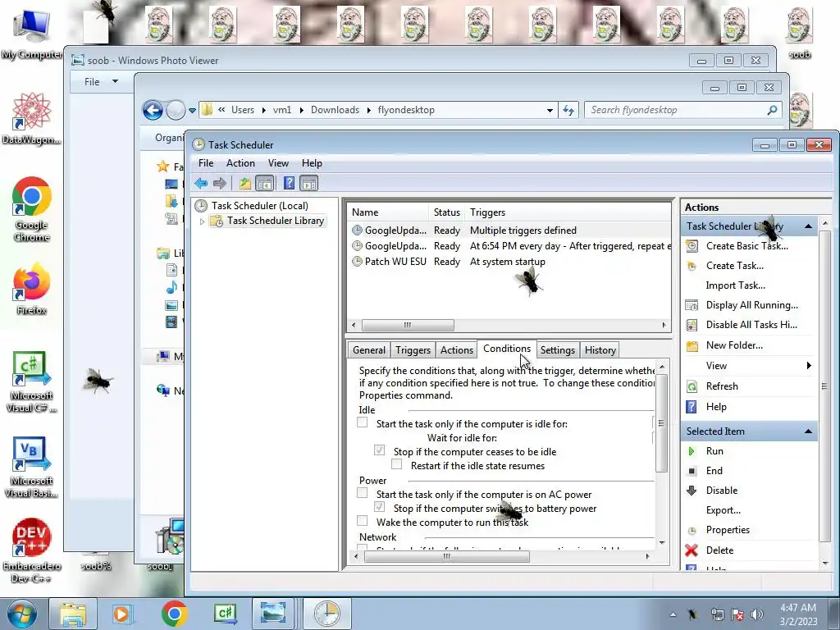Open the Help menu in Task Scheduler
The height and width of the screenshot is (630, 840).
coord(312,163)
